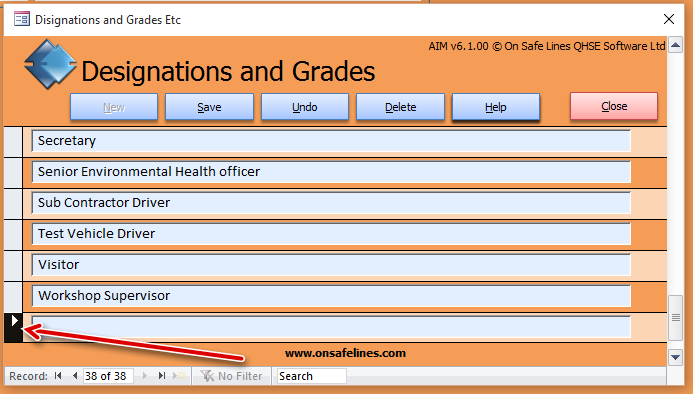The height and width of the screenshot is (394, 693).
Task: Click the blue diamond AIM logo
Action: point(50,64)
